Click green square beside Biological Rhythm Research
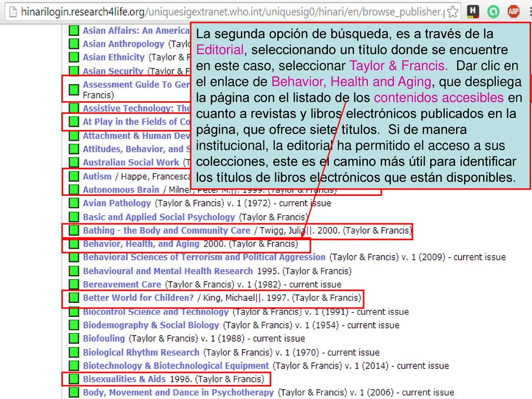The width and height of the screenshot is (532, 399). point(74,352)
